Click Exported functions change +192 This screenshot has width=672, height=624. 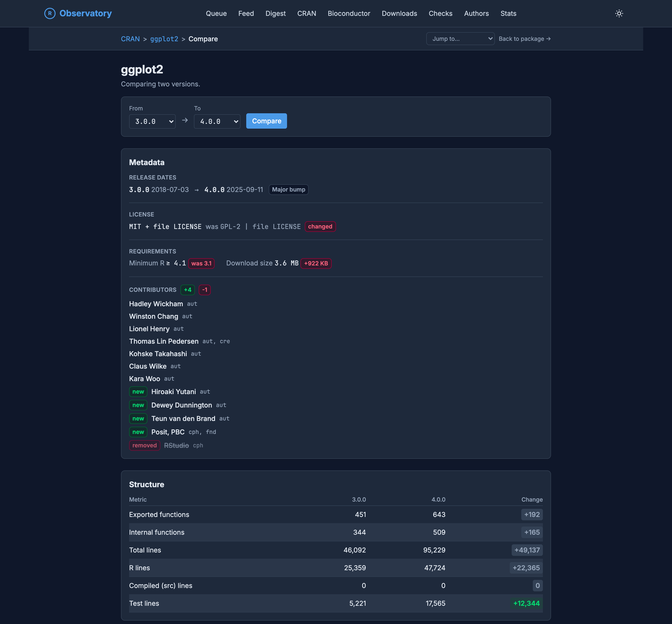532,515
